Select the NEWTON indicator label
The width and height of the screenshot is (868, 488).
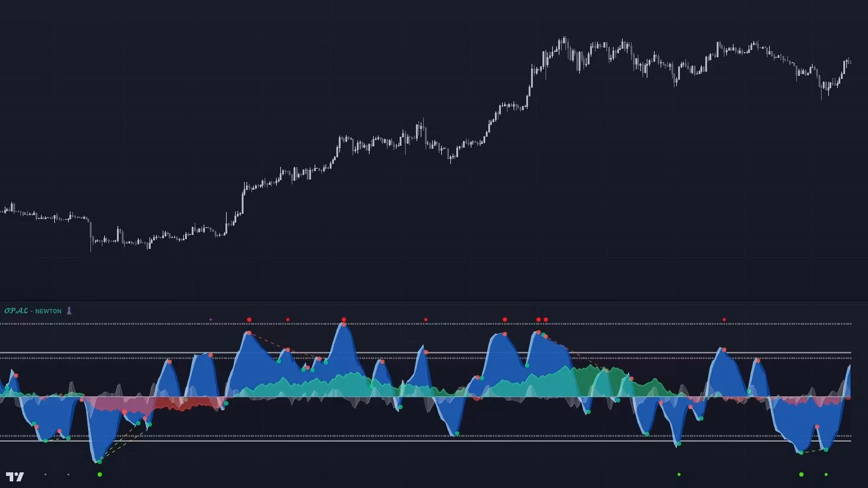[x=48, y=311]
